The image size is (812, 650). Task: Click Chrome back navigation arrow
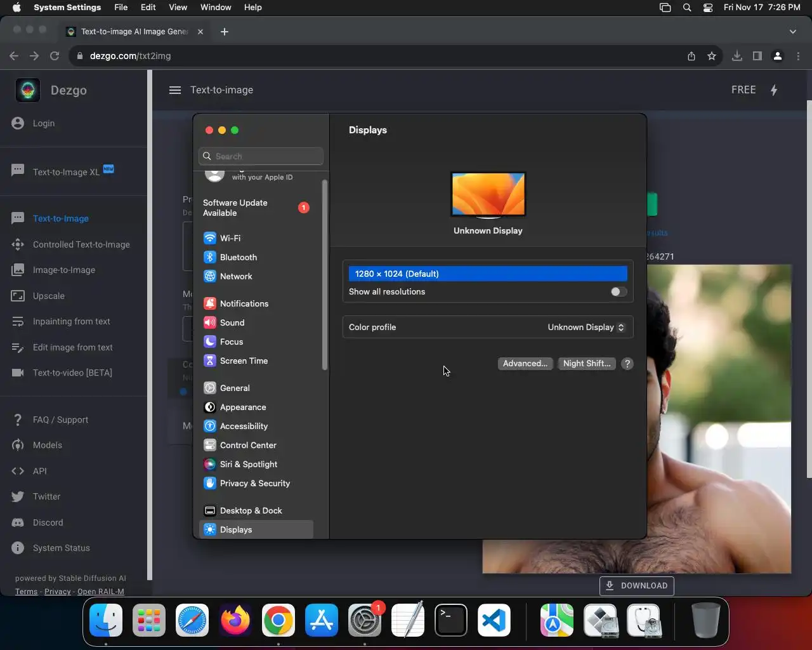coord(14,56)
